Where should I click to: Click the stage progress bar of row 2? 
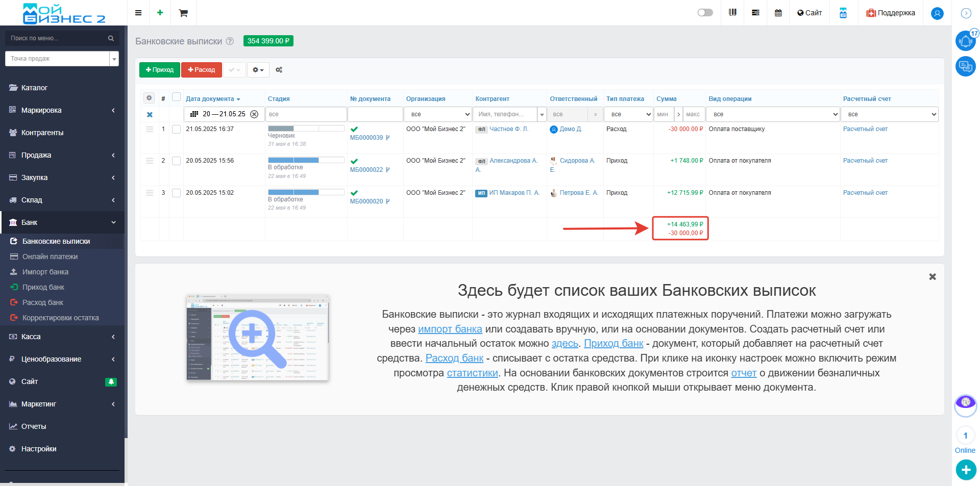click(x=306, y=160)
